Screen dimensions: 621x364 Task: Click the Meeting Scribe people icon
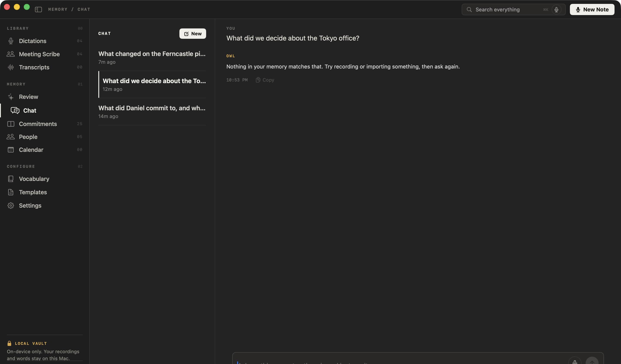tap(11, 54)
